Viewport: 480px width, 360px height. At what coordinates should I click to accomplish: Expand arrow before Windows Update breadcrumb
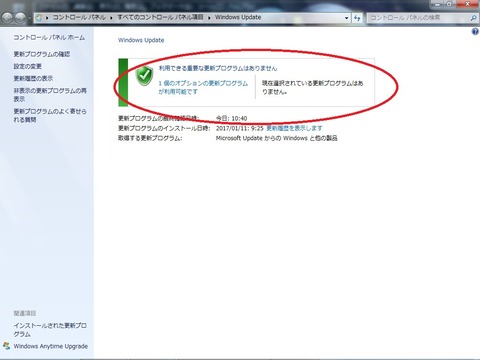[209, 18]
